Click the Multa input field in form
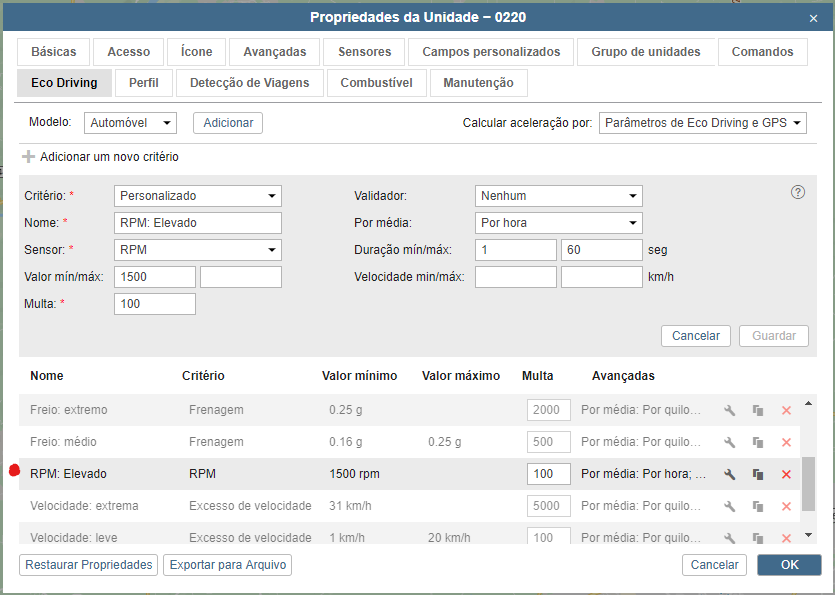Screen dimensions: 835x595 pyautogui.click(x=155, y=304)
